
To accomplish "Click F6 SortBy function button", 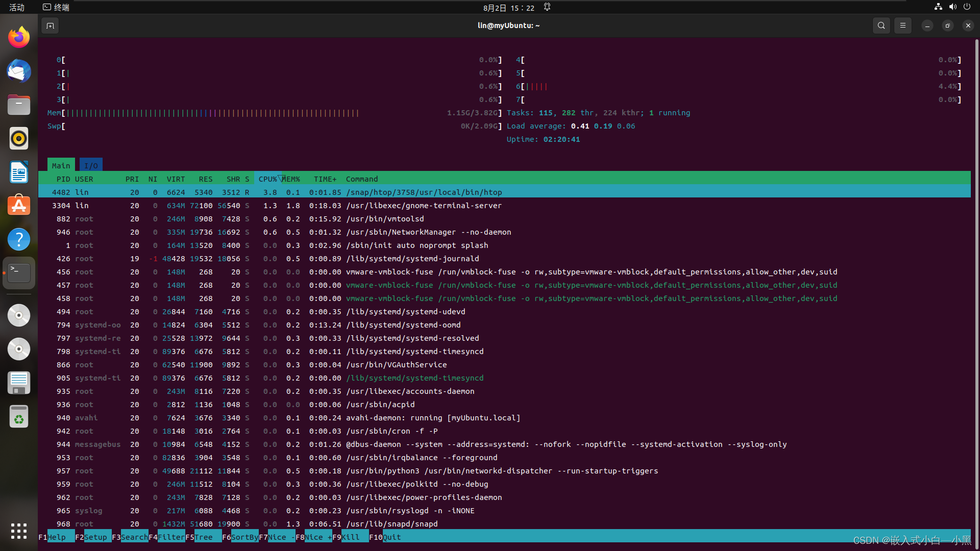I will (x=244, y=537).
